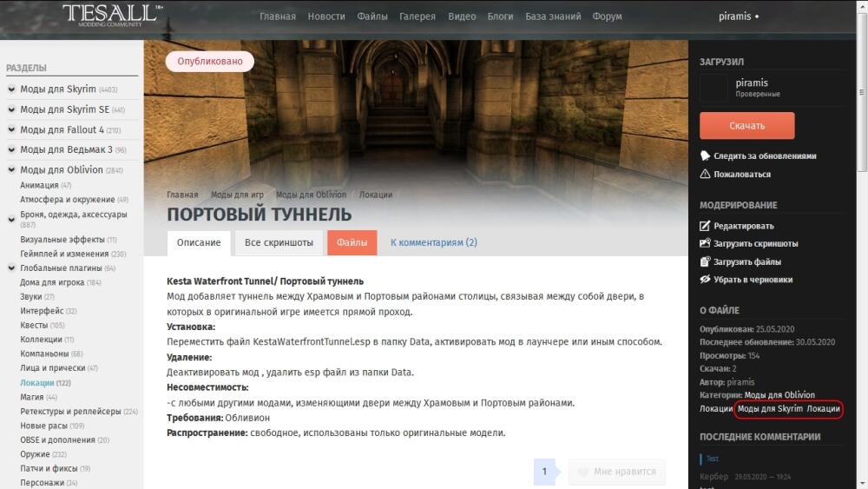
Task: Click Убрать в черновики link
Action: pyautogui.click(x=753, y=279)
